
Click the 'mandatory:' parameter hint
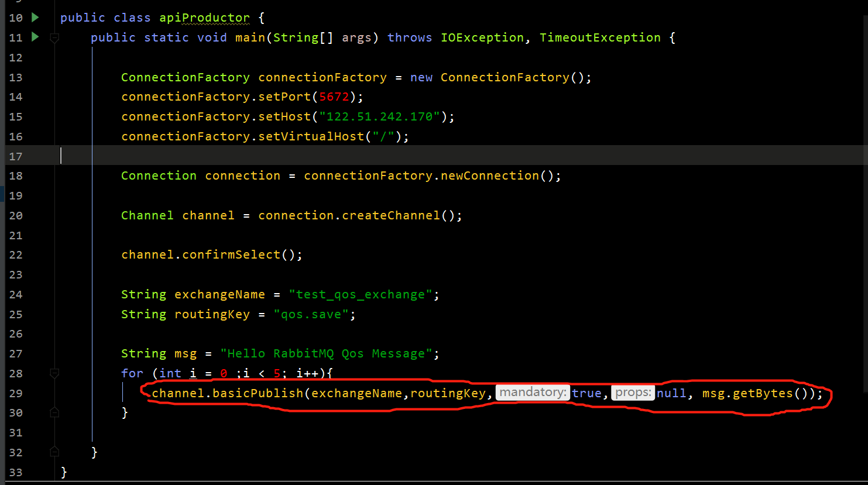pyautogui.click(x=533, y=393)
